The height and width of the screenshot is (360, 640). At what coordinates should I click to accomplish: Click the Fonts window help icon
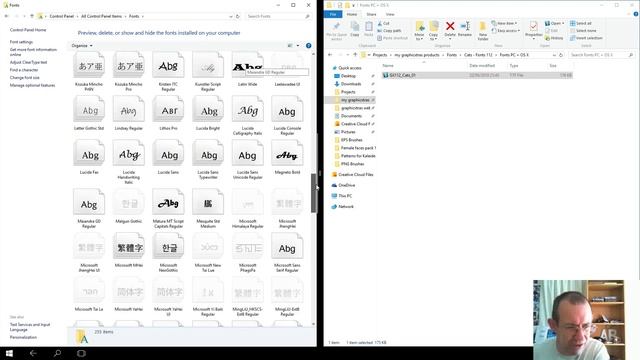309,46
